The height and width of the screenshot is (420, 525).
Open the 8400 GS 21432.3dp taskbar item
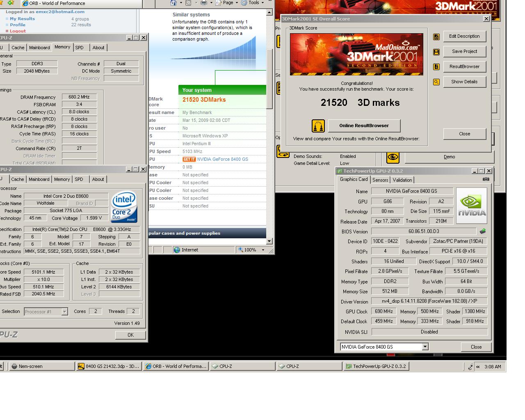coord(109,366)
